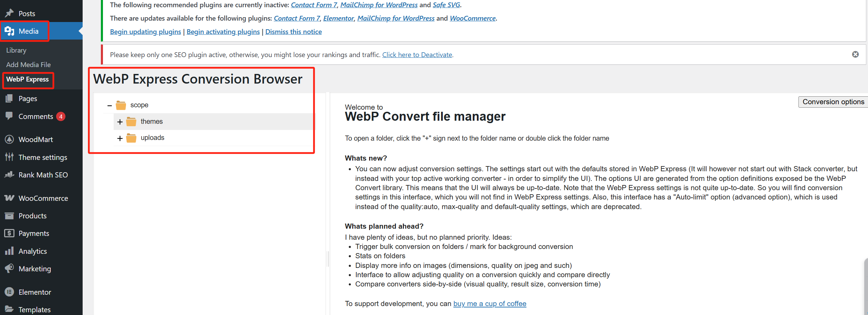This screenshot has width=868, height=315.
Task: Open MailChimp for WordPress link in updates list
Action: [396, 18]
